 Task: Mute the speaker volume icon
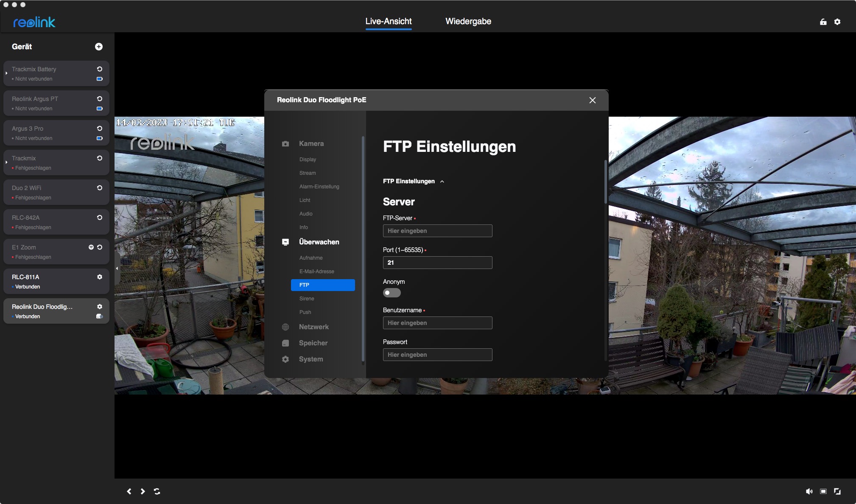(809, 491)
